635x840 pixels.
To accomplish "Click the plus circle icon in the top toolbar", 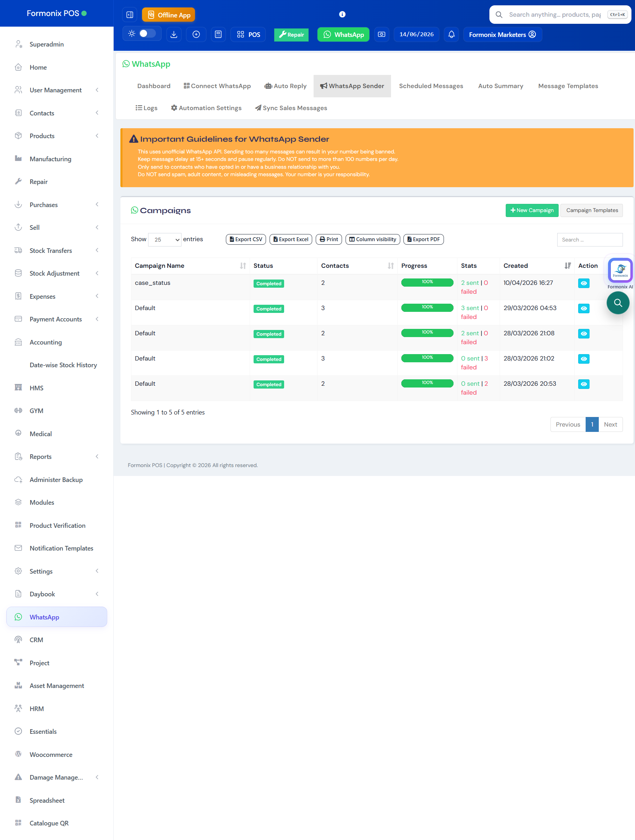I will [x=196, y=34].
